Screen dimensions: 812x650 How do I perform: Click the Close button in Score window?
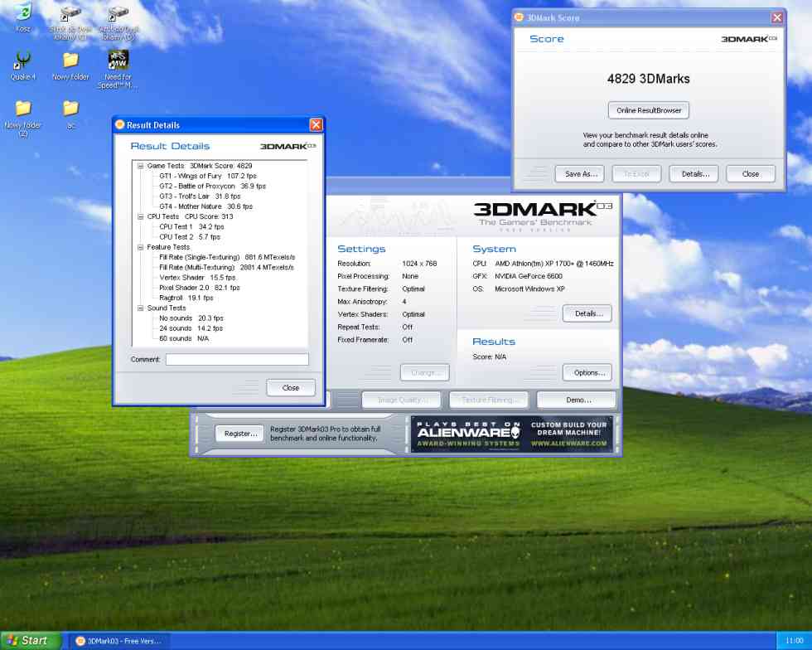[751, 174]
